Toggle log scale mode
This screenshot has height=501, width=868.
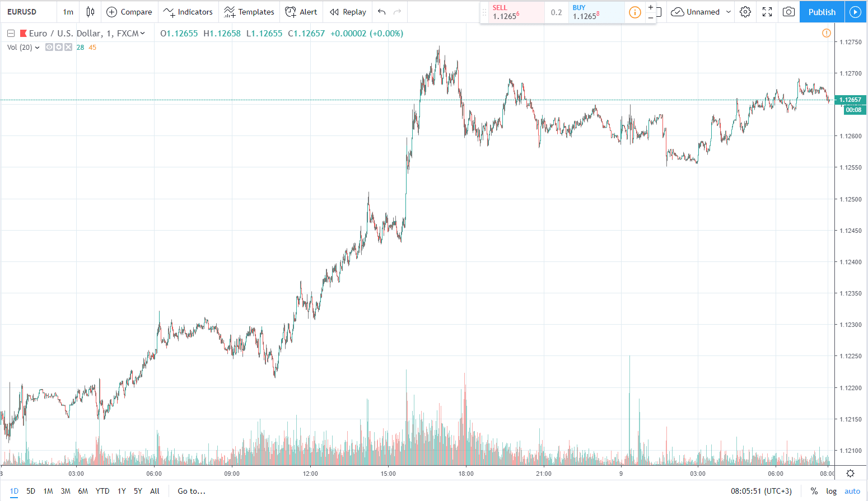coord(832,491)
